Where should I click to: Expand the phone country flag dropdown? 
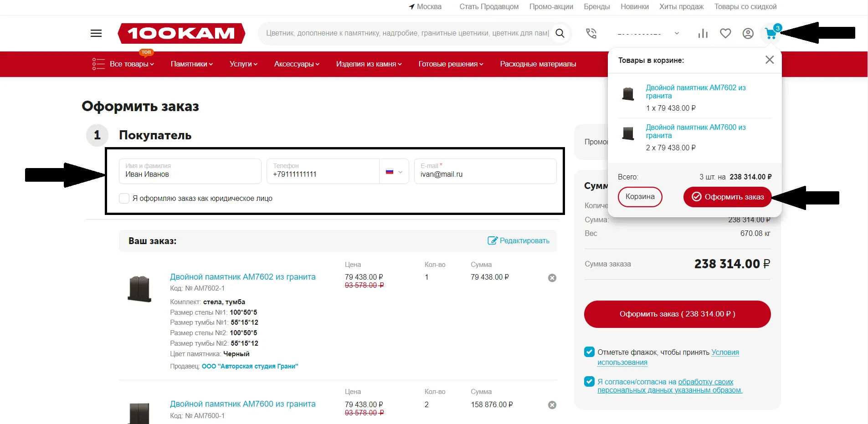pyautogui.click(x=394, y=172)
